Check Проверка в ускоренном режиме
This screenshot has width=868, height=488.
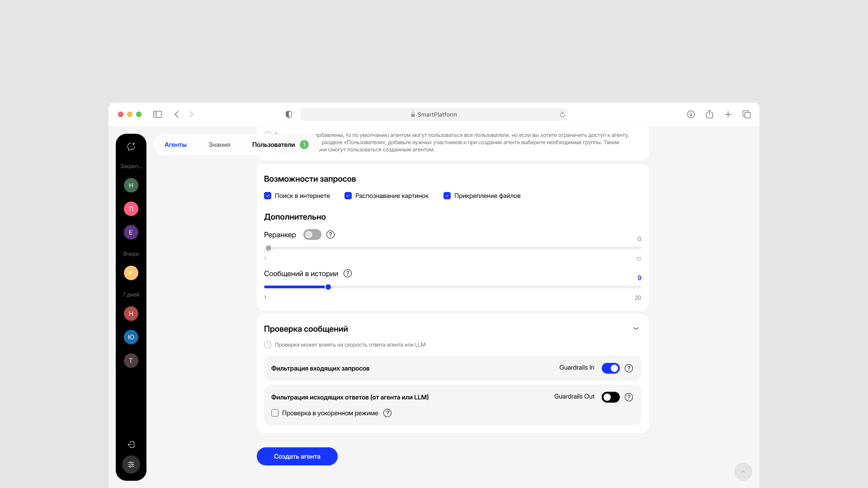click(275, 413)
